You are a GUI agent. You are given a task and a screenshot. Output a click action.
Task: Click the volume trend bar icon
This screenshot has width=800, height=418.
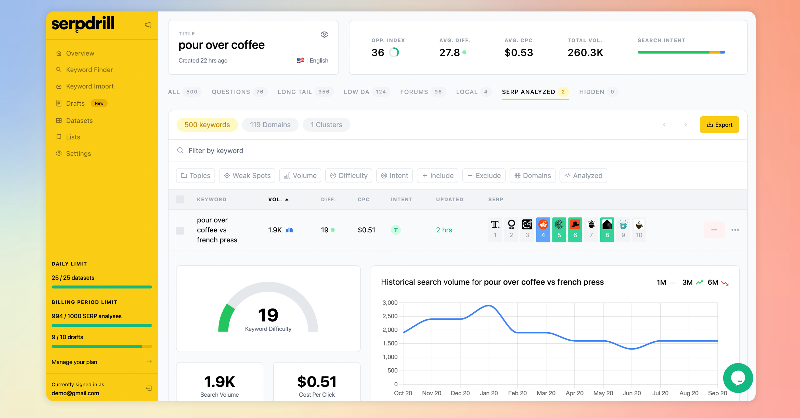[x=290, y=230]
